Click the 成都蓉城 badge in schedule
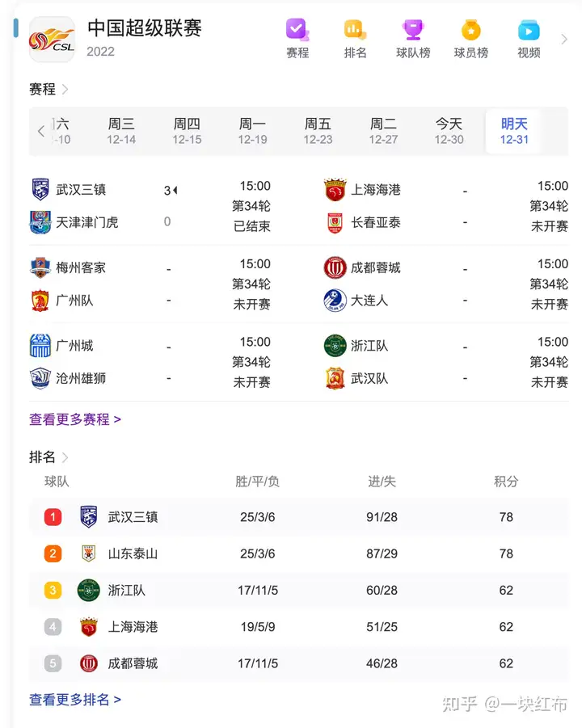 pyautogui.click(x=335, y=267)
